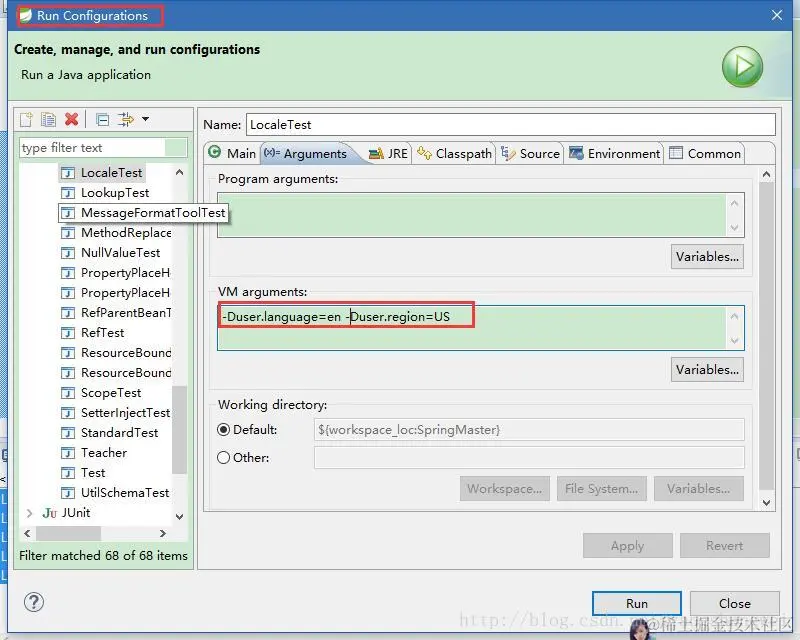
Task: Click the LookupTest Java application icon
Action: pos(67,193)
